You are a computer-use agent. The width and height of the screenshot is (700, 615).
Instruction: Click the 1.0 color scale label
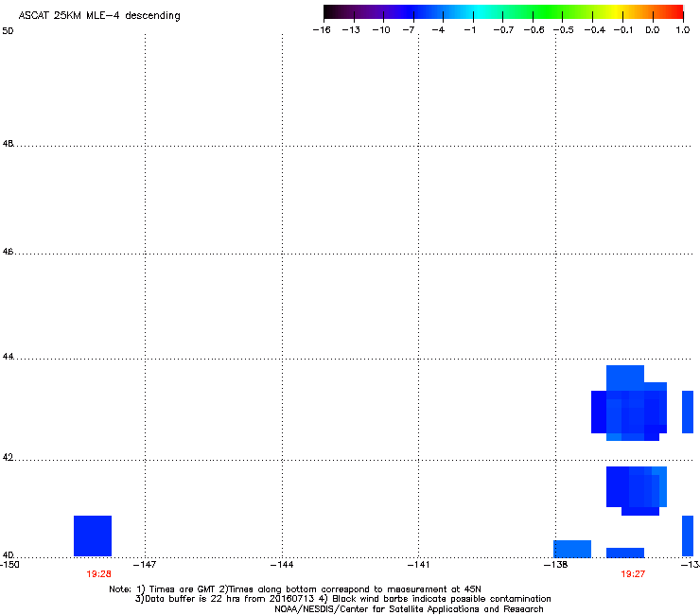coord(683,30)
